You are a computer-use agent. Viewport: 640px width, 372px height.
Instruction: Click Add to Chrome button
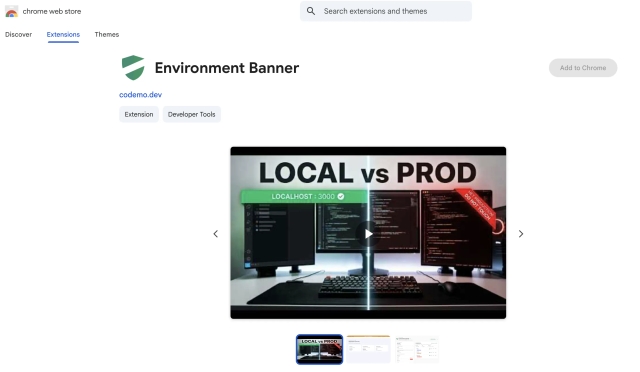583,68
